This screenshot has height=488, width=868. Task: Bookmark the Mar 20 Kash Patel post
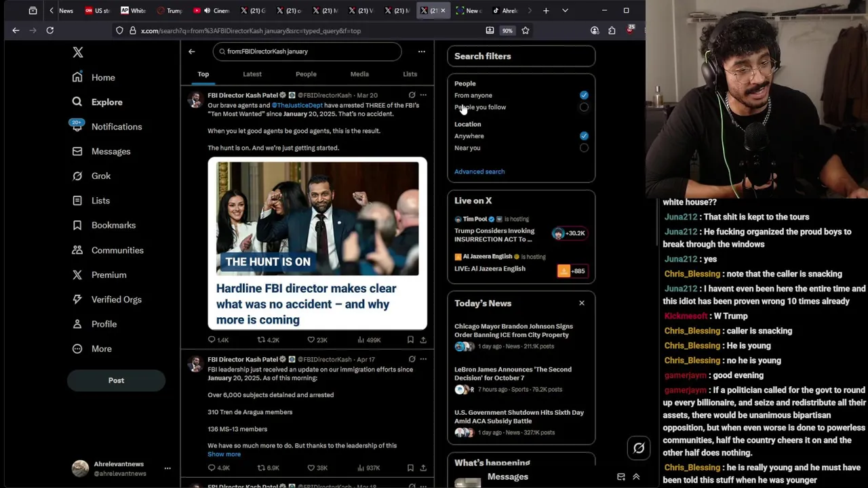(410, 340)
